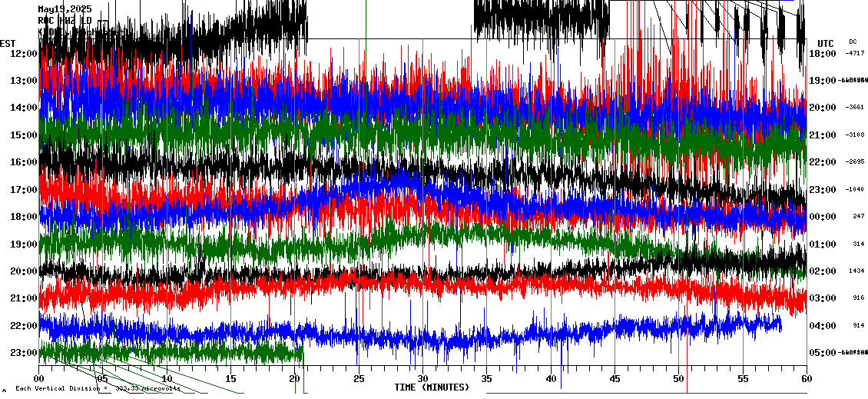Click the DC column header

pyautogui.click(x=853, y=42)
